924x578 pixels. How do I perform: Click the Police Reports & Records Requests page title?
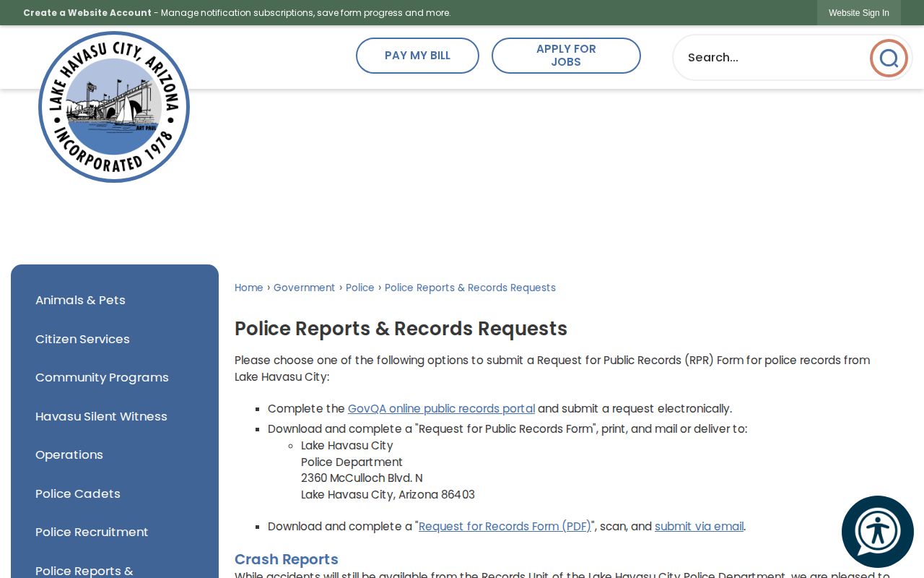[401, 329]
